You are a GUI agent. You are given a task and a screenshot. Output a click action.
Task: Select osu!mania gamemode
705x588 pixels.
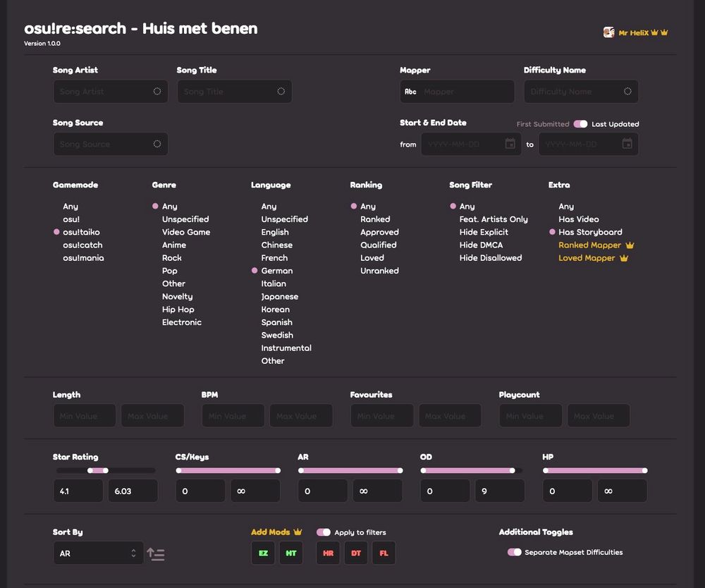coord(83,258)
